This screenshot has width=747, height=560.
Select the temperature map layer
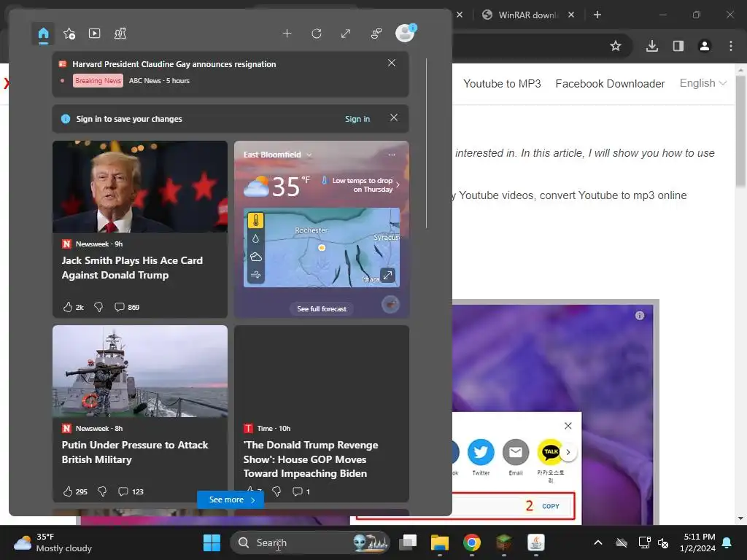pyautogui.click(x=256, y=220)
